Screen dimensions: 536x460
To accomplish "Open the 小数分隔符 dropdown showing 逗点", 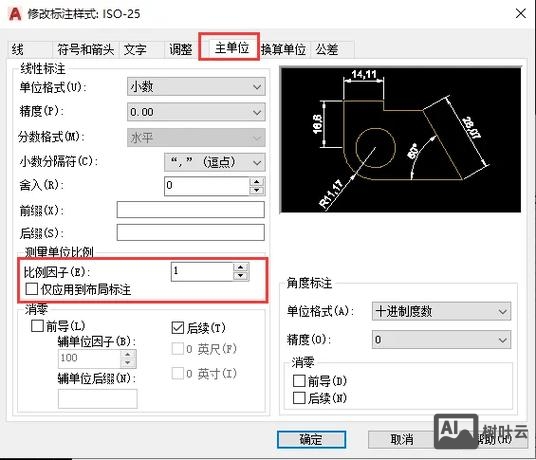I will click(x=214, y=162).
